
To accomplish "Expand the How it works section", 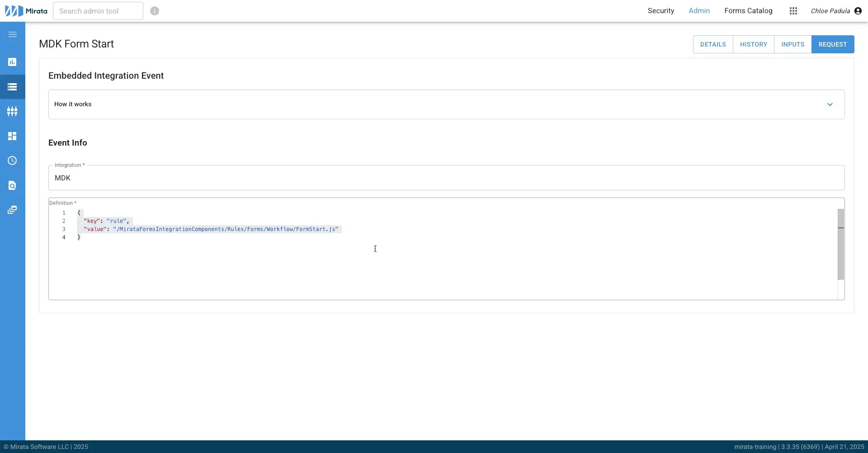I will [x=830, y=104].
